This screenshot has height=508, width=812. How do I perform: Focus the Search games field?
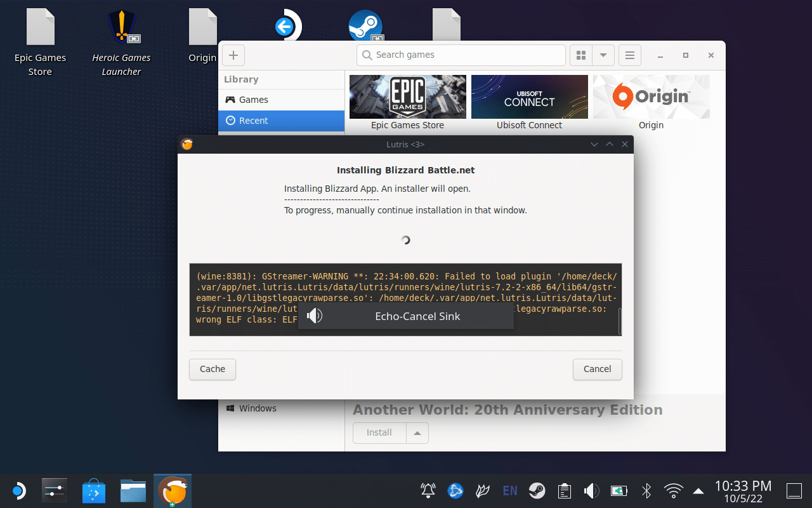click(x=461, y=55)
